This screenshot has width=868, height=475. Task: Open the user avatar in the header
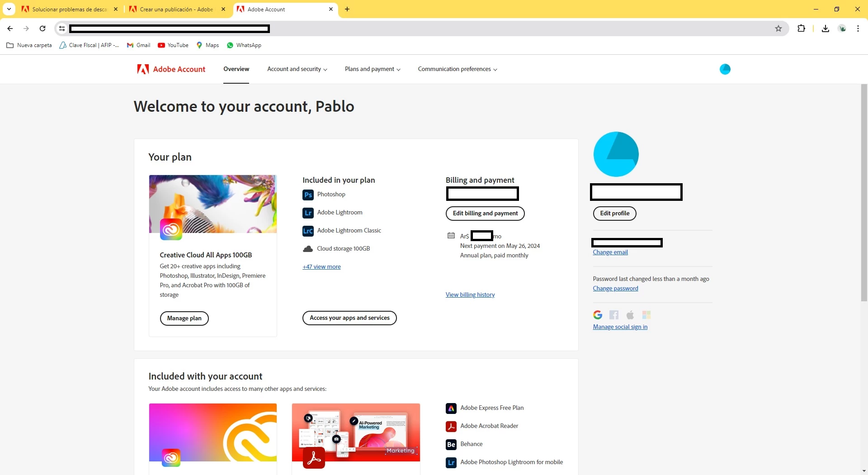click(725, 69)
